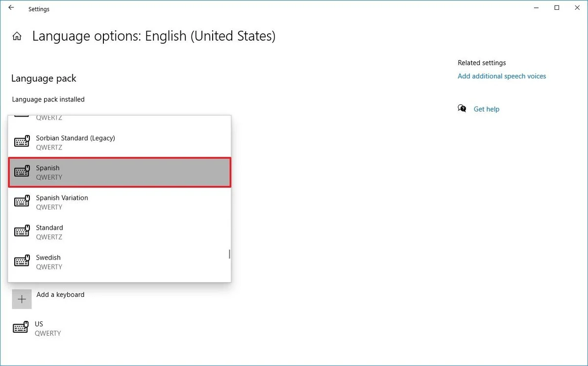The width and height of the screenshot is (588, 366).
Task: Click the US keyboard icon
Action: click(21, 328)
